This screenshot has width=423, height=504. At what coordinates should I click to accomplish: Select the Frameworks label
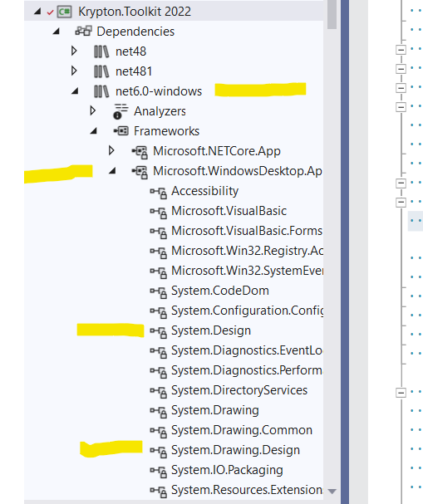167,131
